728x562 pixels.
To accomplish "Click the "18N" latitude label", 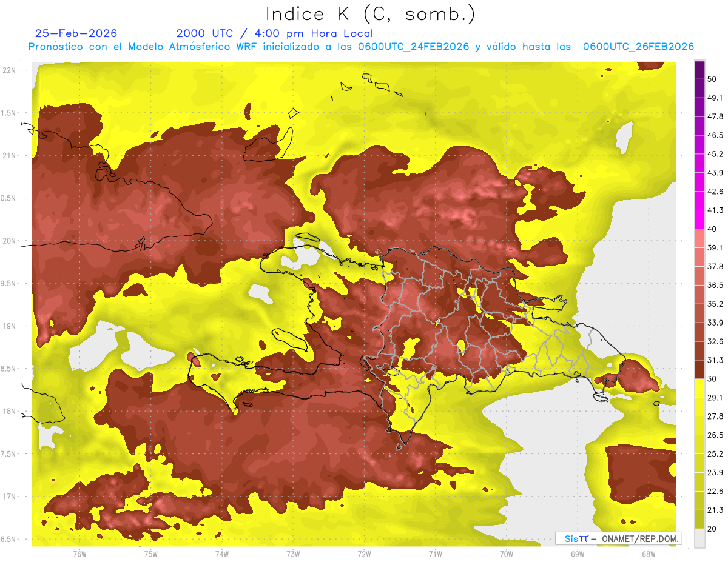I will point(10,412).
